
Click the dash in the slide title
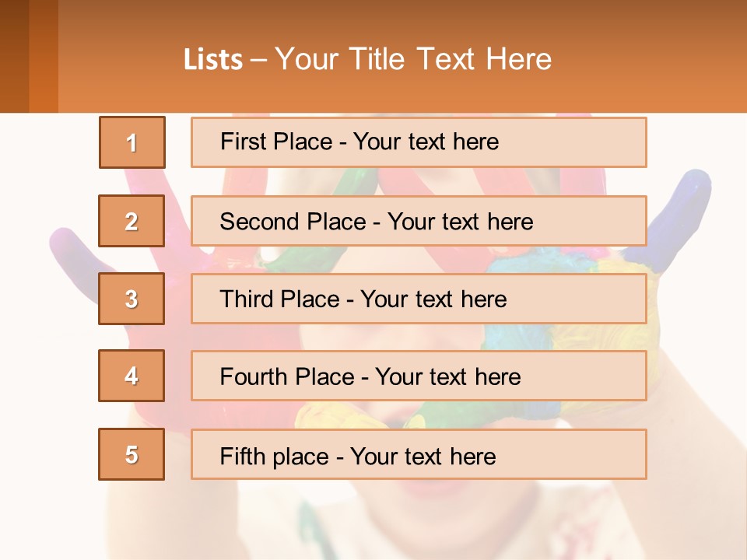tap(258, 60)
